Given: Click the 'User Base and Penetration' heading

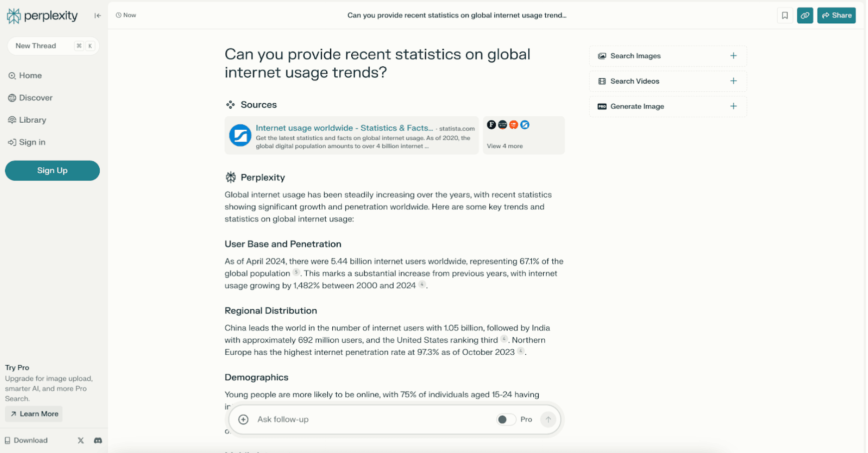Looking at the screenshot, I should (283, 244).
